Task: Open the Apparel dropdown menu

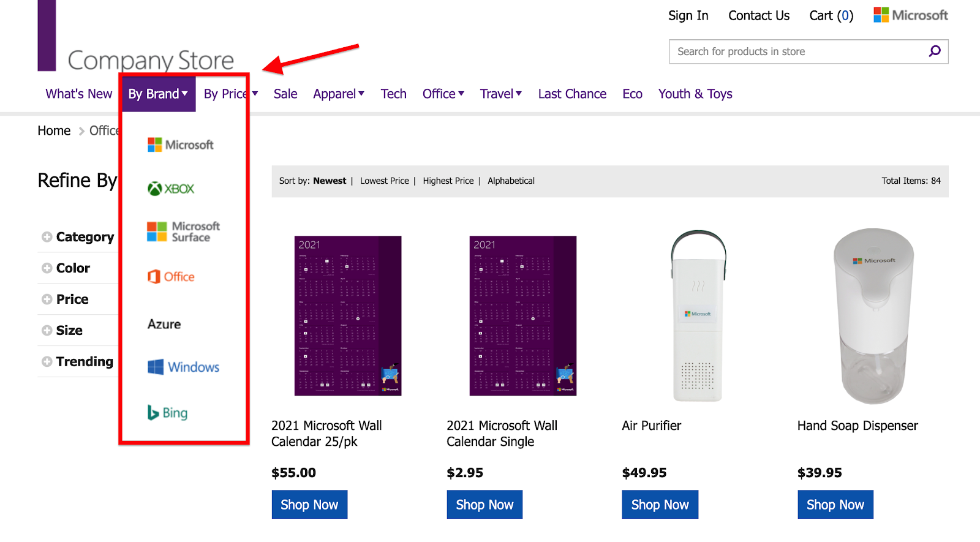Action: 339,94
